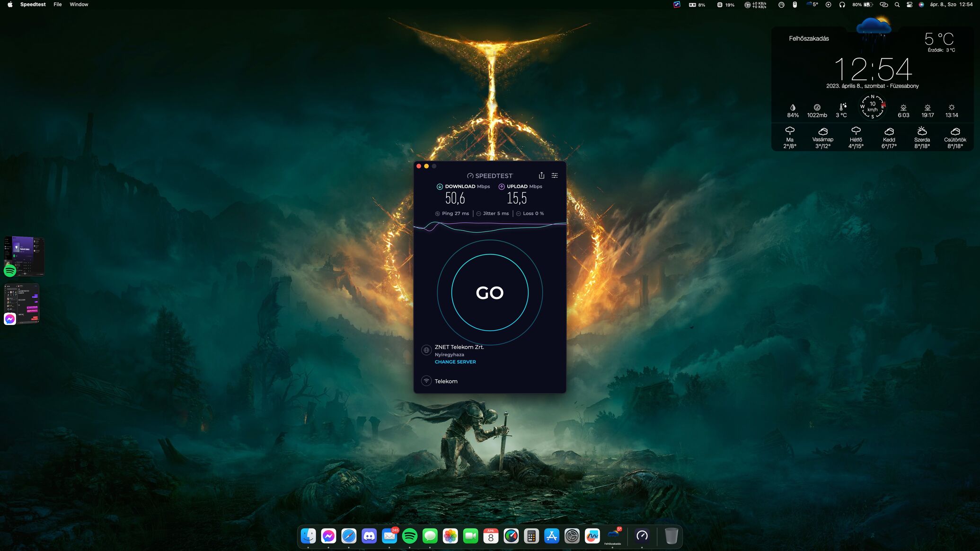Click the Telekom Wi-Fi icon
The height and width of the screenshot is (551, 980).
click(426, 381)
